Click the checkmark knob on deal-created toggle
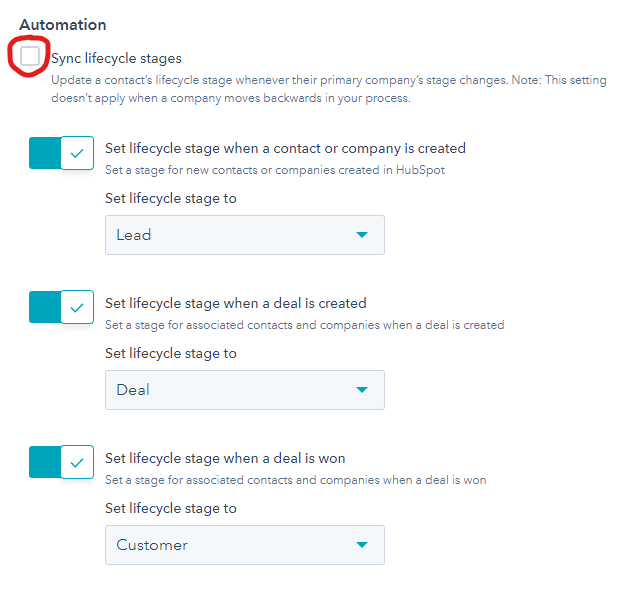The width and height of the screenshot is (623, 590). click(77, 307)
